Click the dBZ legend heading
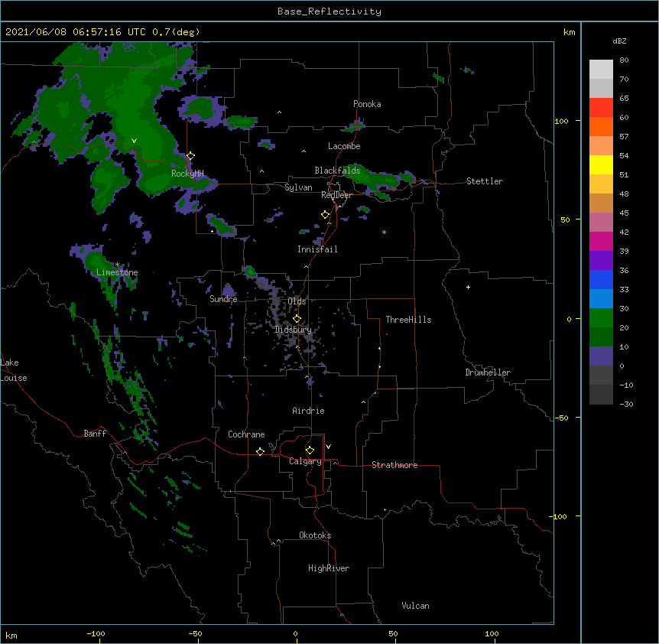The width and height of the screenshot is (659, 644). [x=619, y=41]
